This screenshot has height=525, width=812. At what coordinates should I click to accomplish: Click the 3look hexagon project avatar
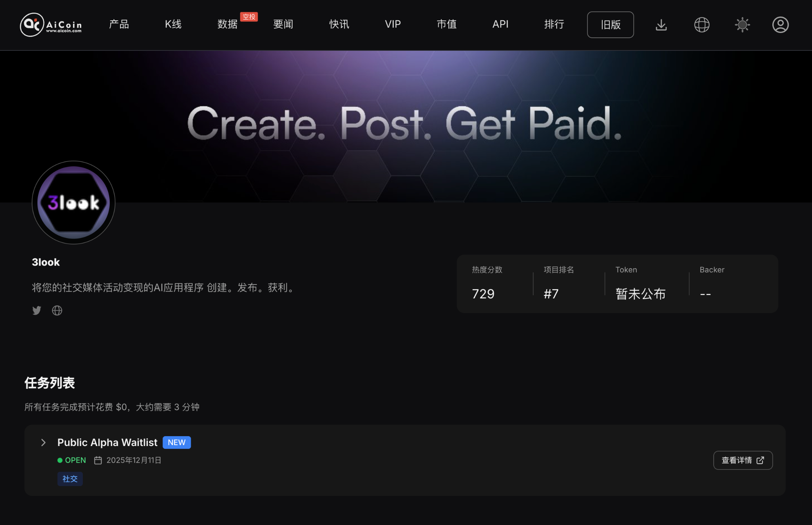point(73,202)
